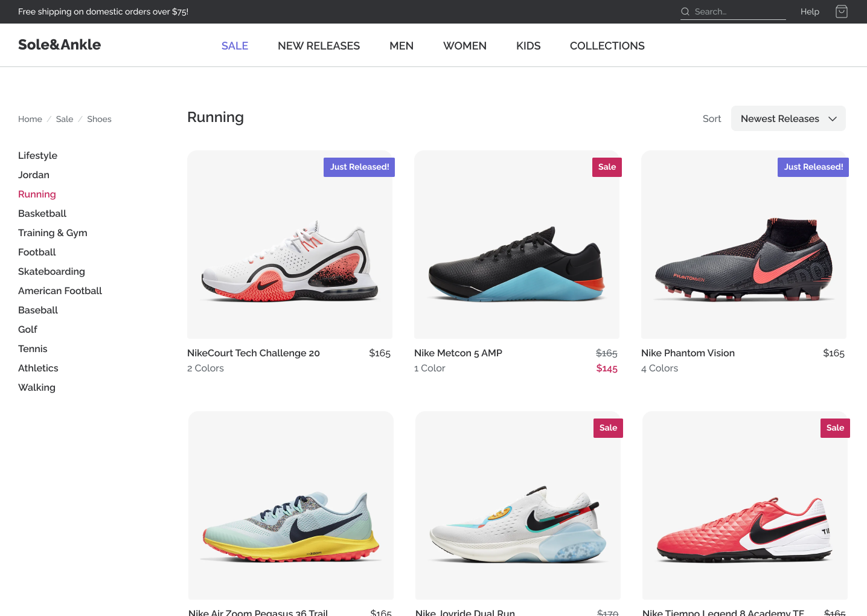Click Nike Phantom Vision product title
Screen dimensions: 867x616
pyautogui.click(x=688, y=353)
